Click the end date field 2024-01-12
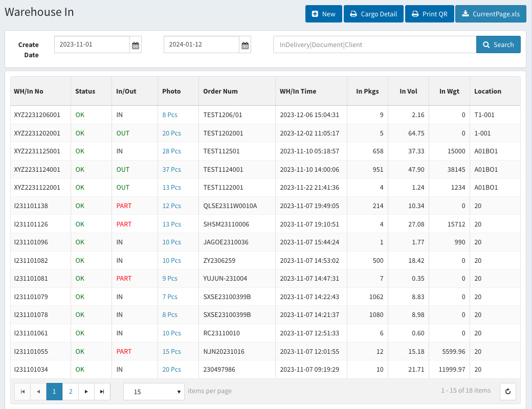Screen dimensions: 532x409 [202, 44]
